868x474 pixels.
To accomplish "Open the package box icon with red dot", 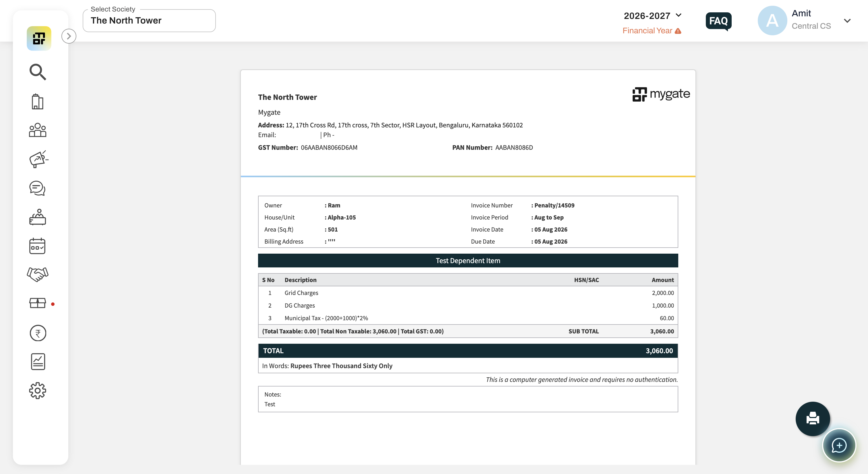I will point(37,303).
